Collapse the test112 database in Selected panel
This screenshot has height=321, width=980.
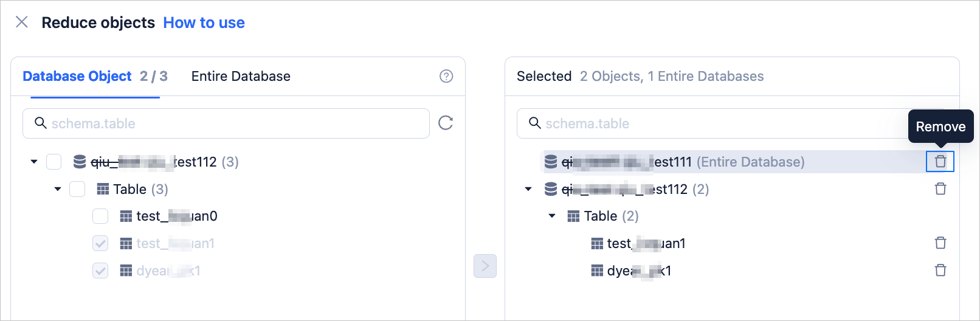point(528,189)
